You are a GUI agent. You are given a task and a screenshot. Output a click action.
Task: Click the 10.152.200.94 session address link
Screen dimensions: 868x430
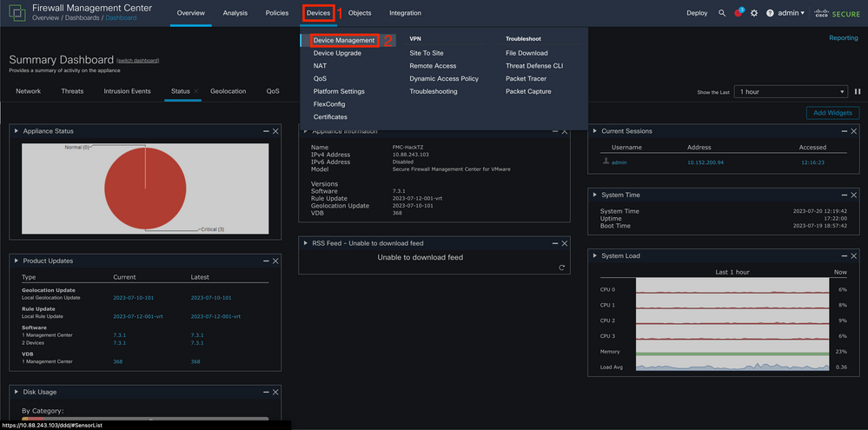click(706, 162)
